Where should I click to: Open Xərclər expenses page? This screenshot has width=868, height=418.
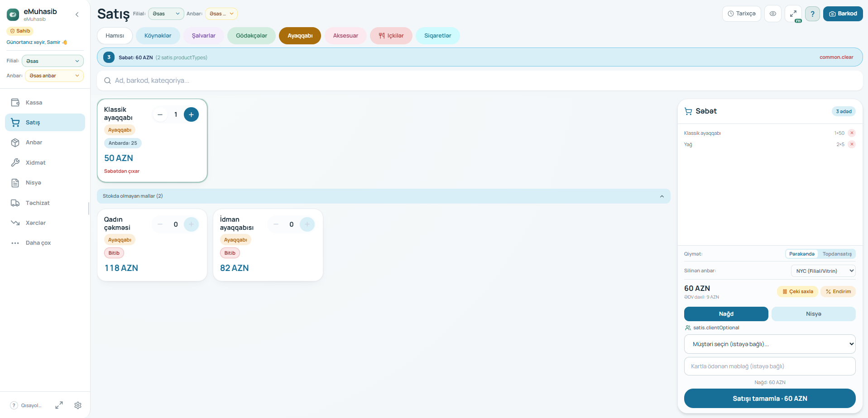(x=45, y=223)
